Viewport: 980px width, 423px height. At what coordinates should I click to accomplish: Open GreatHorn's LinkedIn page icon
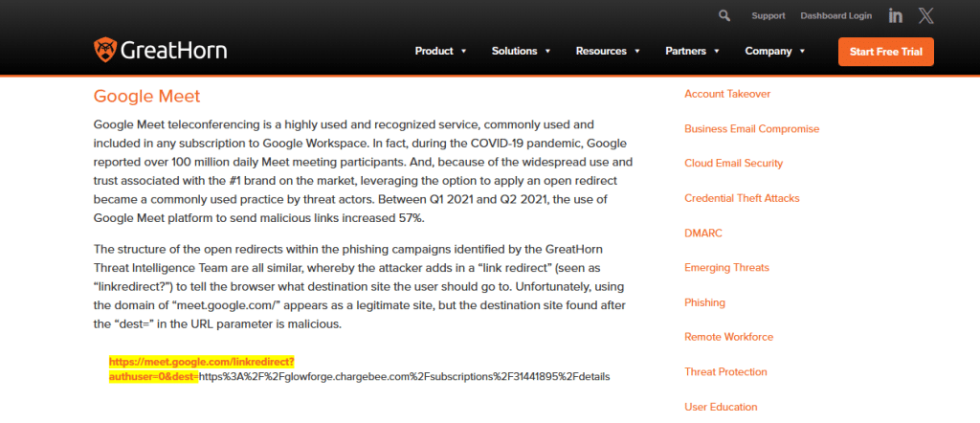(895, 15)
